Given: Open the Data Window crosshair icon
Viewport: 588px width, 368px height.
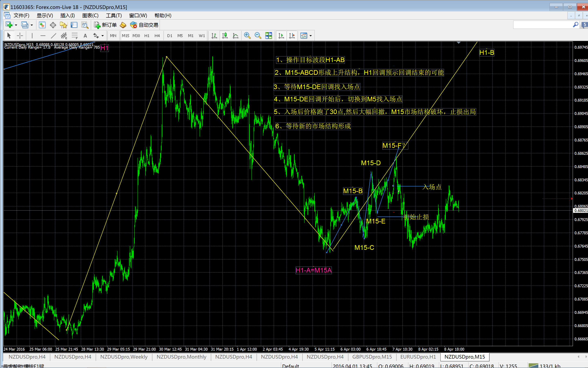Looking at the screenshot, I should point(53,25).
